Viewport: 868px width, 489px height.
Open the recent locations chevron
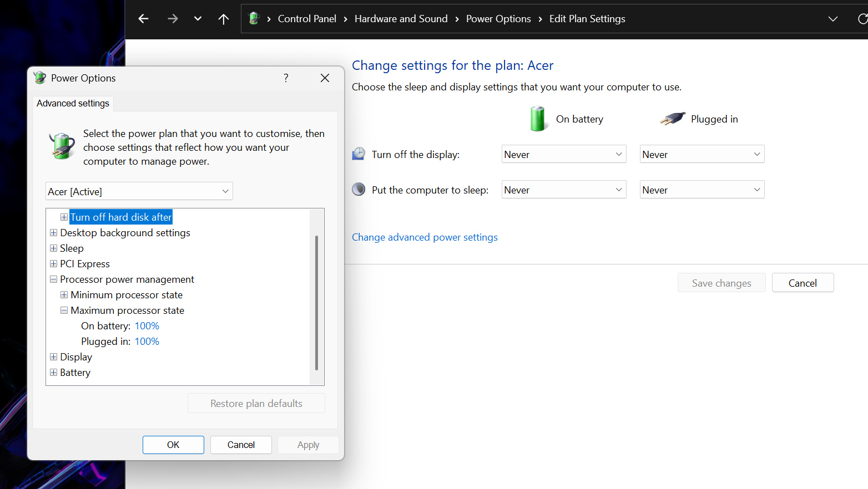click(x=198, y=19)
